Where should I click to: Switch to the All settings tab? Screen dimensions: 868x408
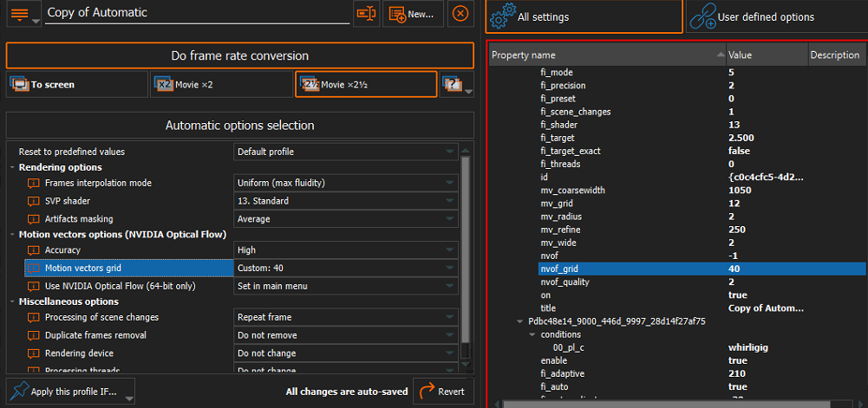coord(584,16)
